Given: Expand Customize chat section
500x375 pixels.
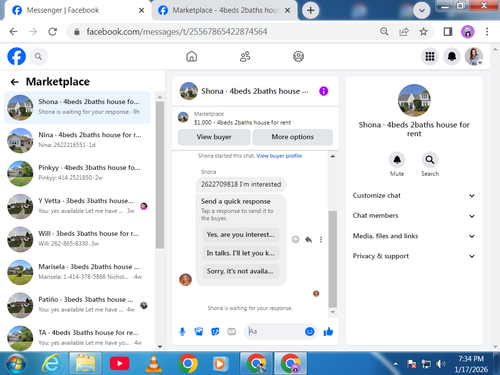Looking at the screenshot, I should click(x=414, y=196).
